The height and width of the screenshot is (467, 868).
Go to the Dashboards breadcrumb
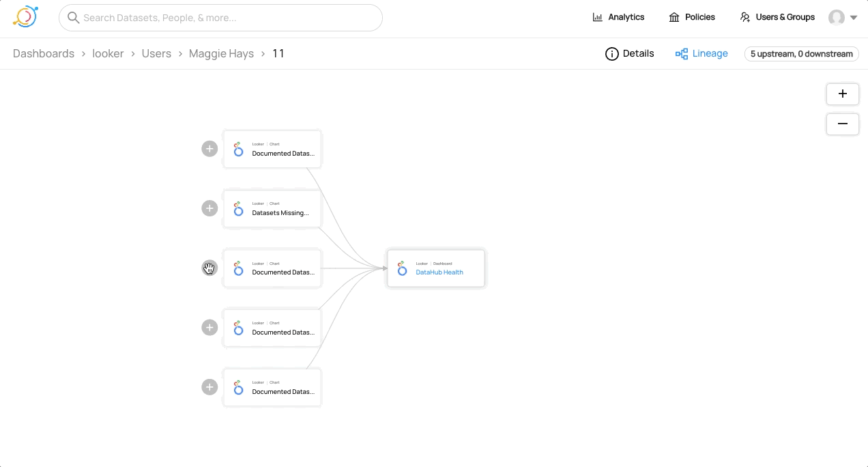point(44,53)
